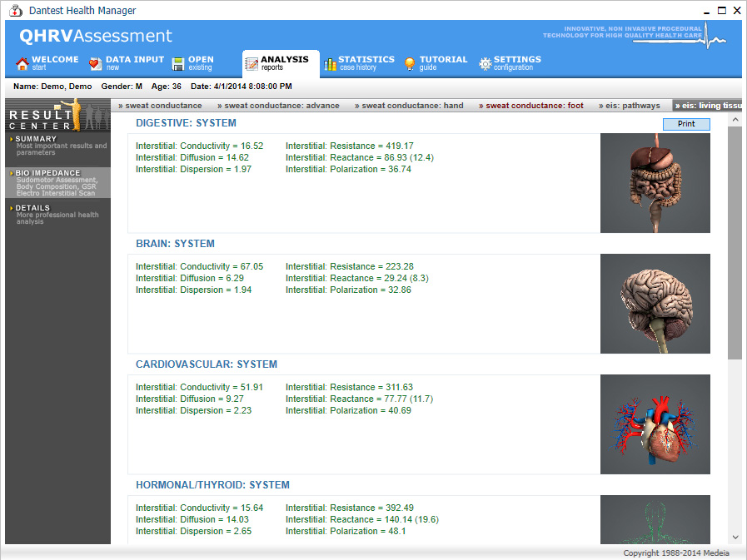This screenshot has height=560, width=747.
Task: Click thyroid Interstitial: Resistance = 392.49
Action: pos(349,508)
